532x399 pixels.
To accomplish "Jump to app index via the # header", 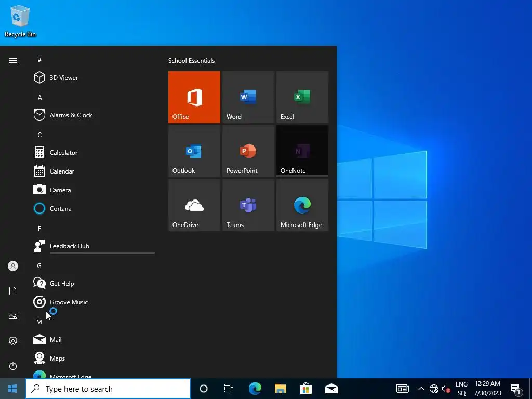I will 39,60.
